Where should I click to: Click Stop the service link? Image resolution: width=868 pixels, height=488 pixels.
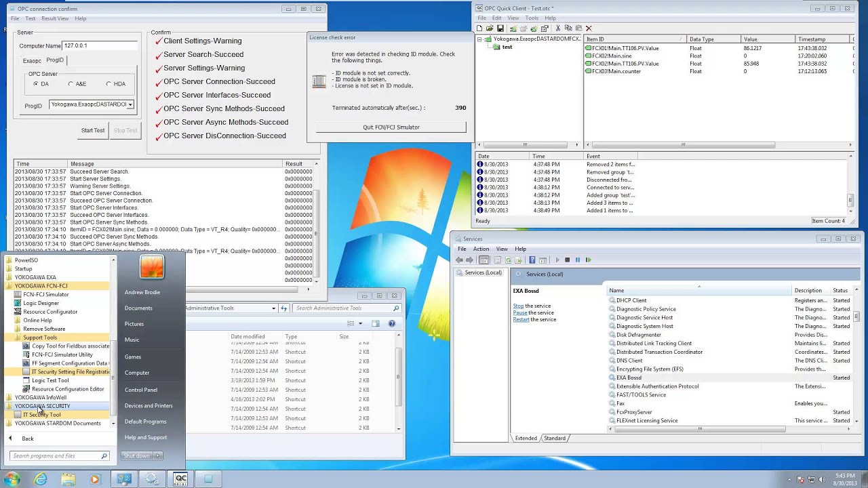coord(519,306)
